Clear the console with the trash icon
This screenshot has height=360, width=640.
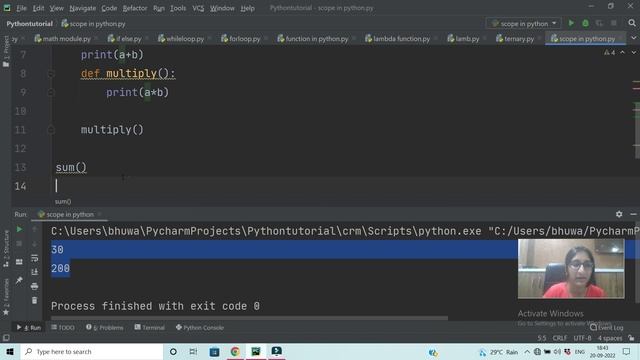point(34,300)
